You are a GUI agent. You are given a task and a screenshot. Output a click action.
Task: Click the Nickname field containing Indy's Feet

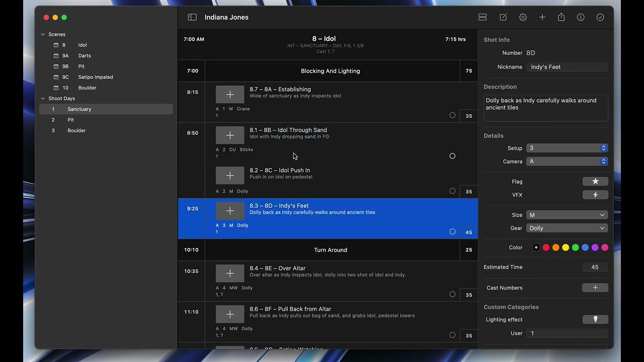tap(567, 67)
